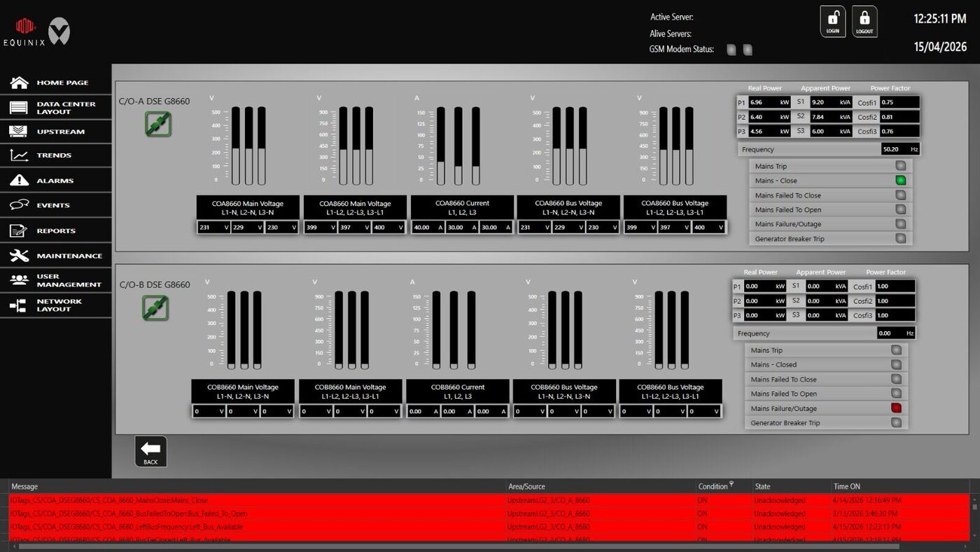Viewport: 980px width, 552px height.
Task: Open the Upstream section
Action: 55,132
